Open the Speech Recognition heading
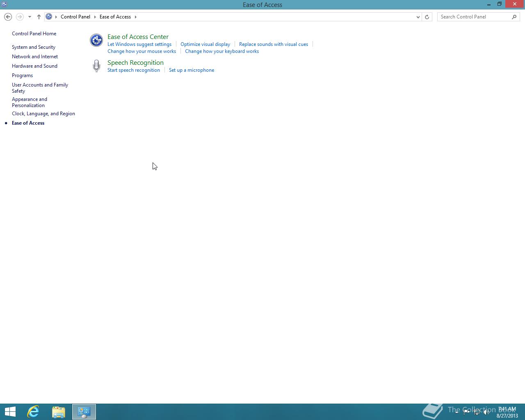525x420 pixels. click(x=135, y=63)
